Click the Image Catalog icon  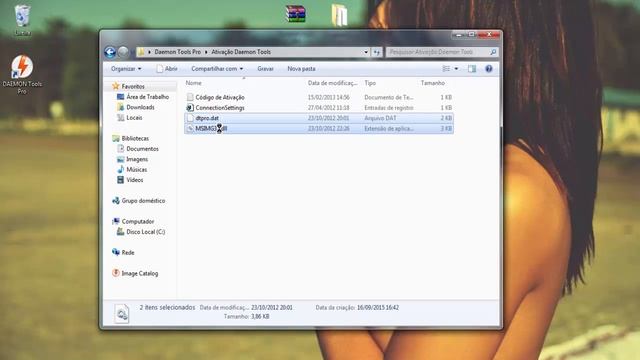pyautogui.click(x=116, y=273)
